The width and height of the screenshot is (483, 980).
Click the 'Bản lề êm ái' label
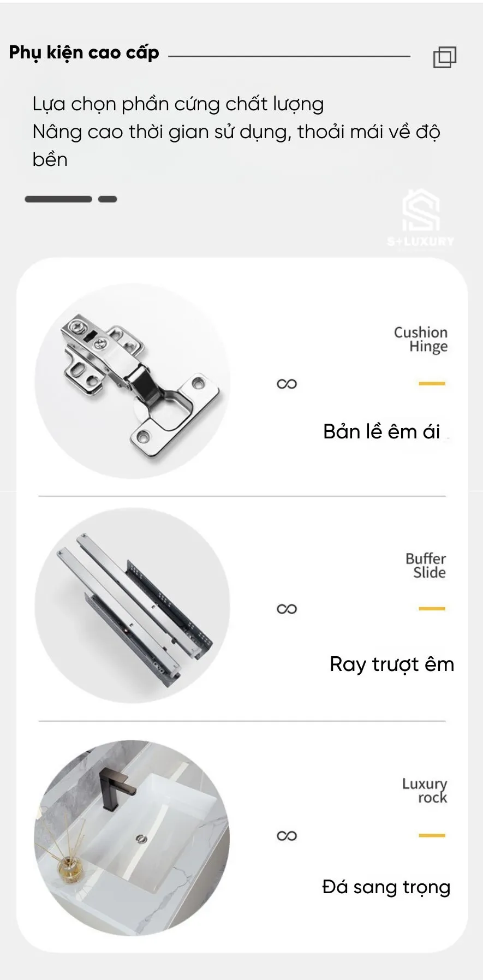(x=381, y=431)
